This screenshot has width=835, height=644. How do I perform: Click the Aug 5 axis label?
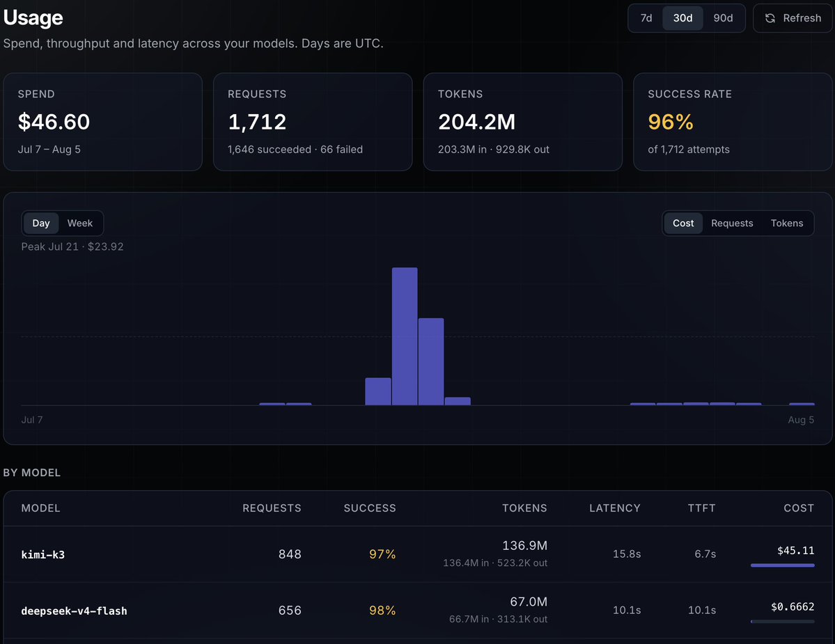801,420
